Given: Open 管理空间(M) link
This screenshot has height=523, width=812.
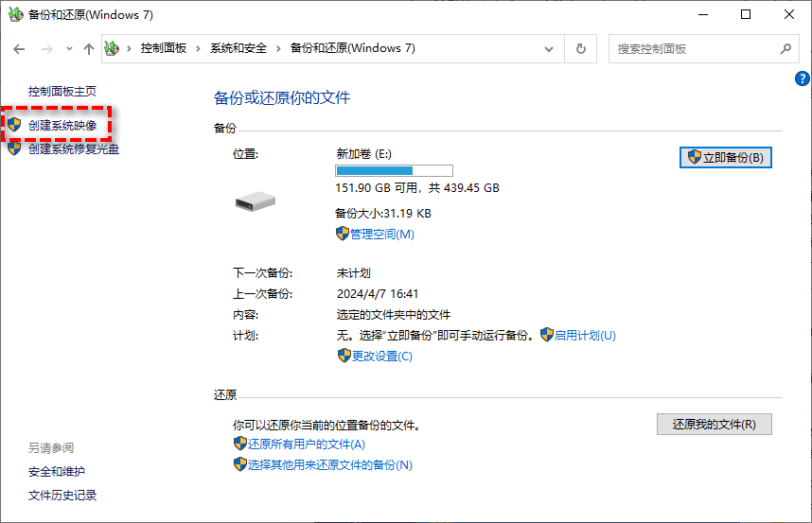Looking at the screenshot, I should click(x=381, y=234).
